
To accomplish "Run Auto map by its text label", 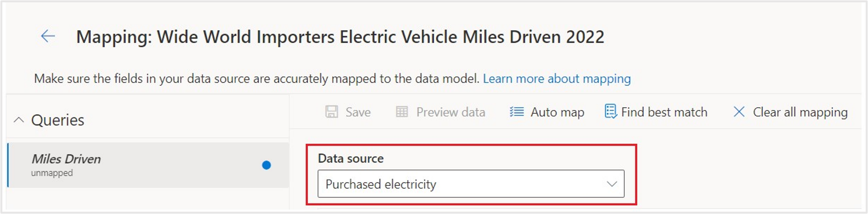I will (x=557, y=112).
